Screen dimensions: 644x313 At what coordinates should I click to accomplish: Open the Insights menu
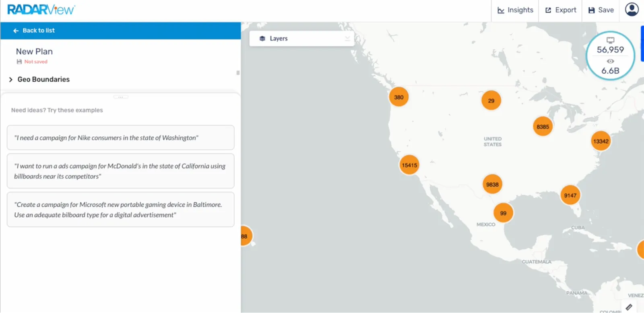[515, 10]
